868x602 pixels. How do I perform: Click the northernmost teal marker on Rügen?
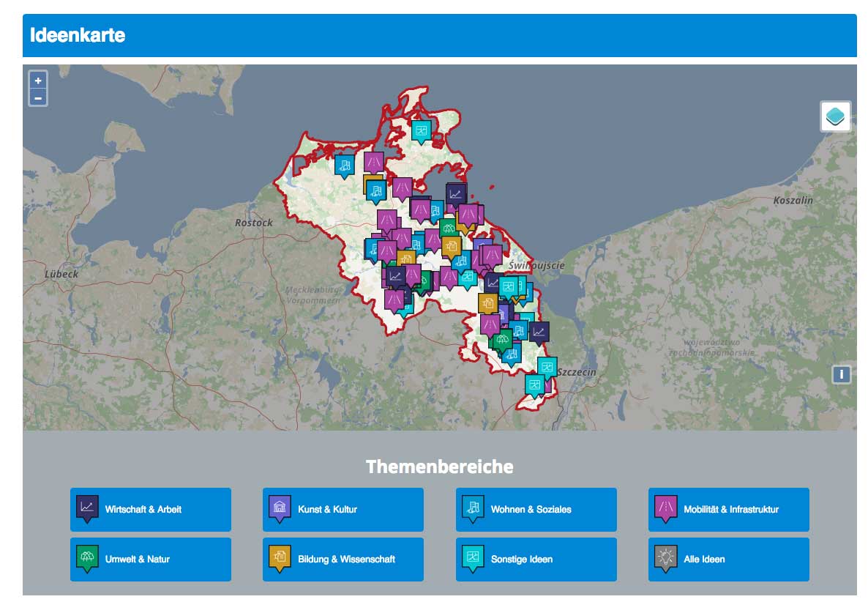(421, 130)
